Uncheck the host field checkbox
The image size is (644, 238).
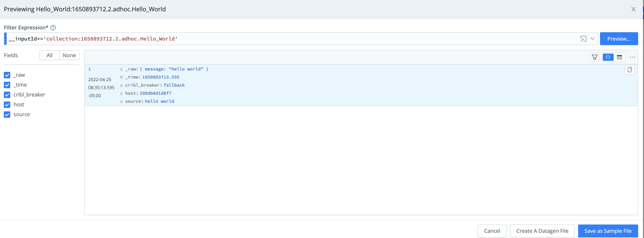pos(7,105)
